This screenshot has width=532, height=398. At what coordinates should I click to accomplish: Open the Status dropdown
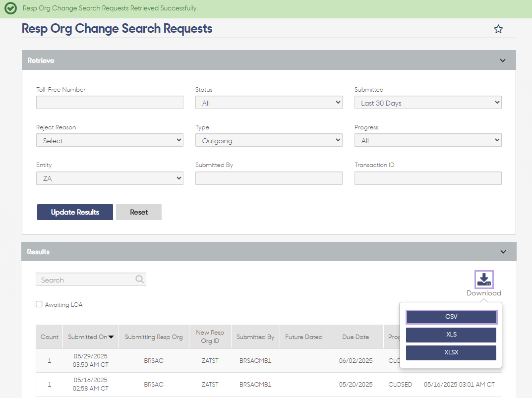tap(269, 103)
